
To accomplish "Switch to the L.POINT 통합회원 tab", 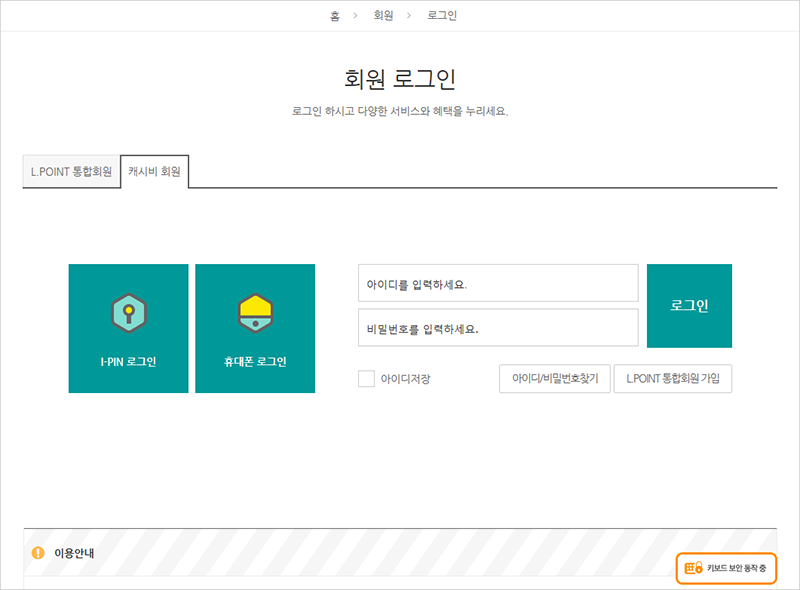I will pos(71,171).
